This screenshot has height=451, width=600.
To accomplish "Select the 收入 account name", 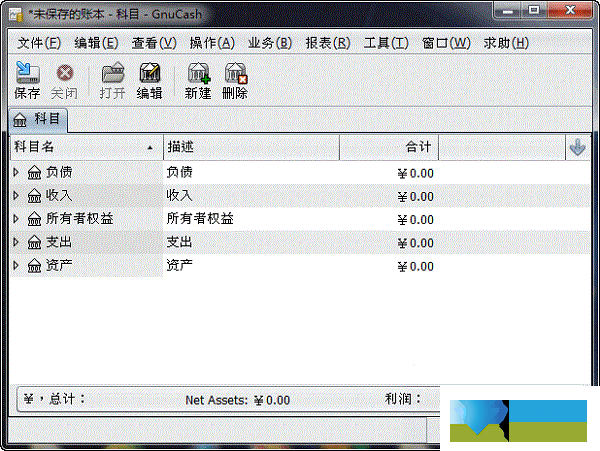I will click(59, 195).
